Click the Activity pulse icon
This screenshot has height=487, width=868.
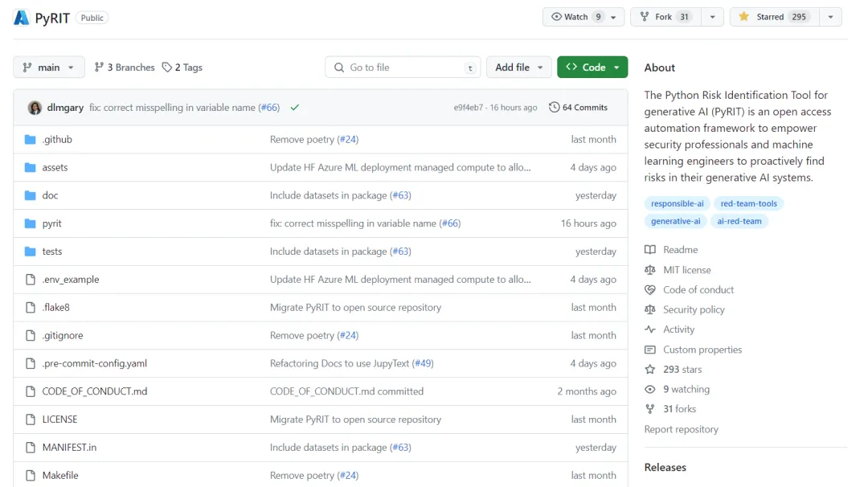click(650, 329)
